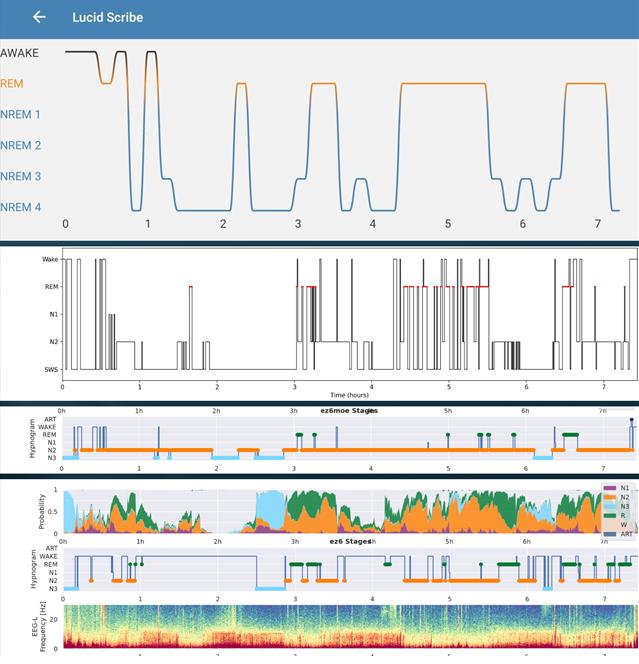The image size is (639, 664).
Task: Select the purple N1 legend swatch
Action: coord(609,488)
